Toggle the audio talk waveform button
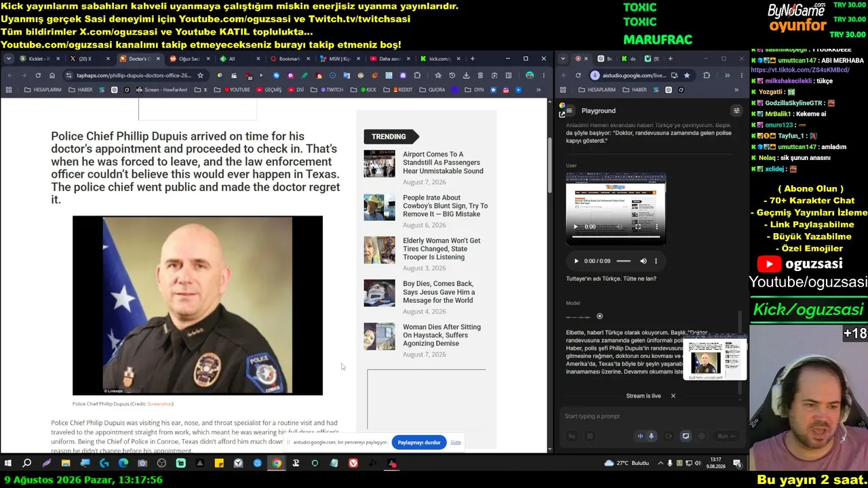Viewport: 868px width, 488px height. point(640,436)
